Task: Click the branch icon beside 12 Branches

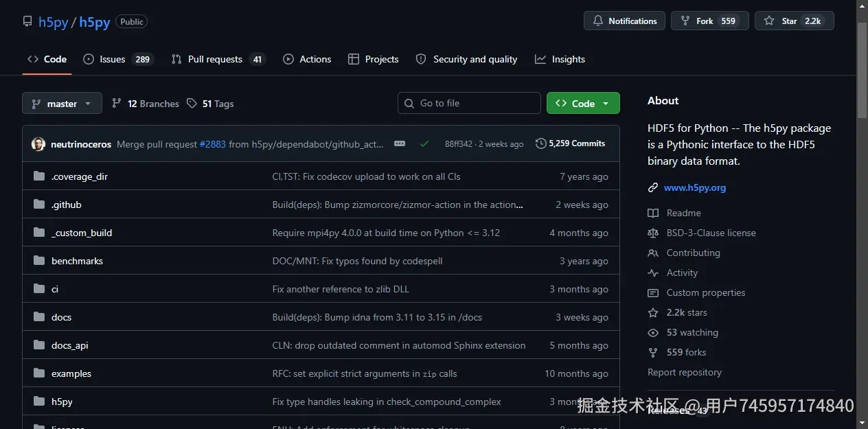Action: click(x=117, y=104)
